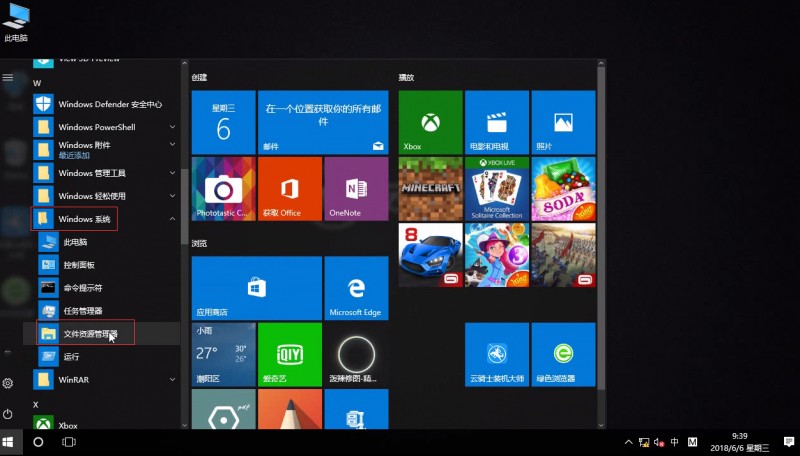Launch the Asphalt 8 racing tile
800x456 pixels.
[430, 255]
